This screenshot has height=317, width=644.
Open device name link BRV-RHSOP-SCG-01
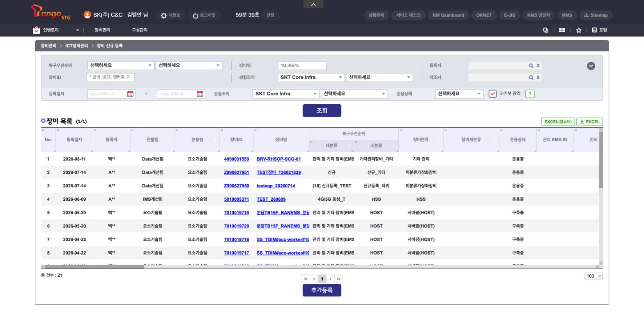(x=279, y=159)
